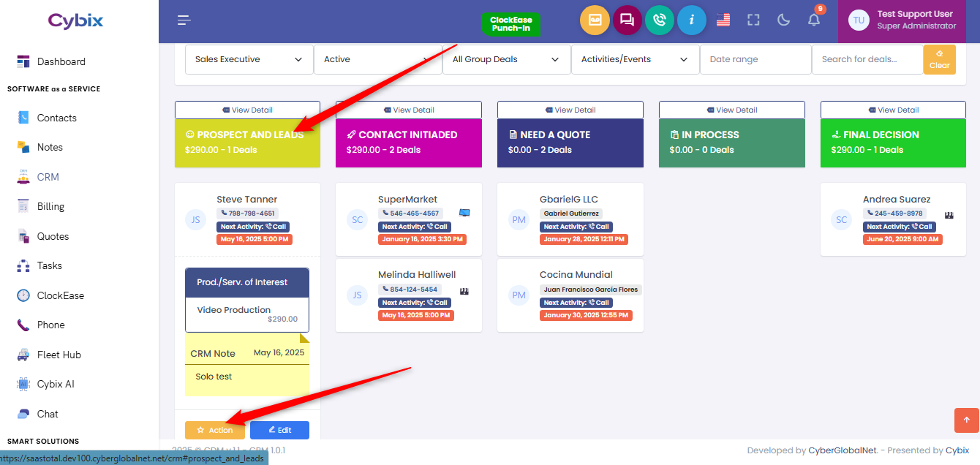Switch to dark mode with moon icon
The width and height of the screenshot is (980, 465).
pos(784,20)
